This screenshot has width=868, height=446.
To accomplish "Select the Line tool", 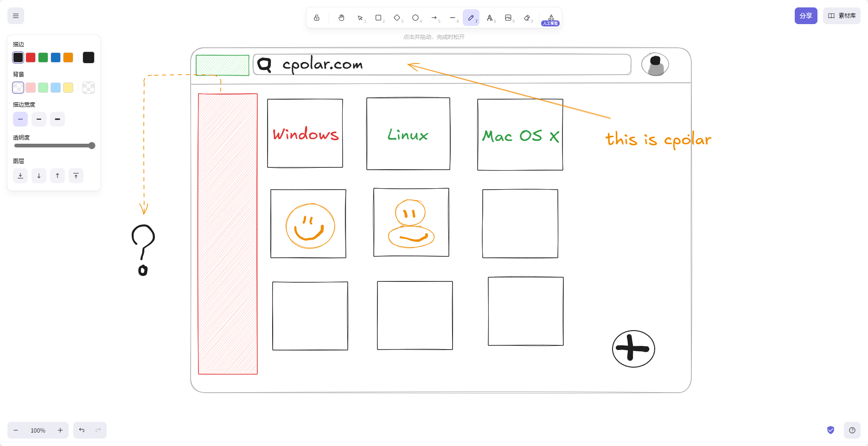I will [x=453, y=18].
